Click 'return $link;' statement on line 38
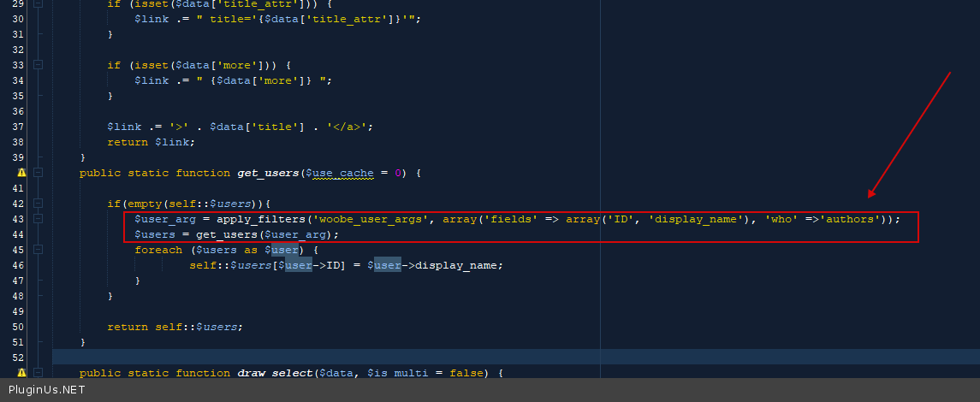 pos(151,142)
